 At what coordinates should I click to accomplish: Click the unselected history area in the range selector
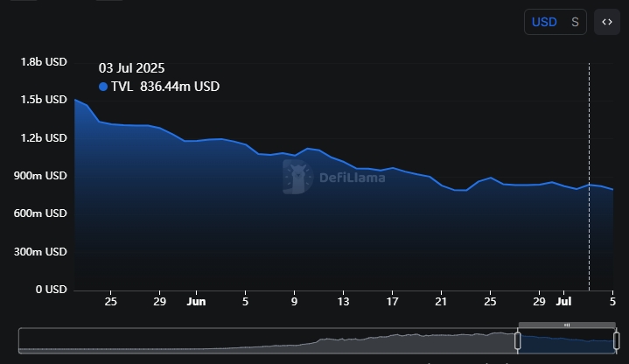click(262, 341)
